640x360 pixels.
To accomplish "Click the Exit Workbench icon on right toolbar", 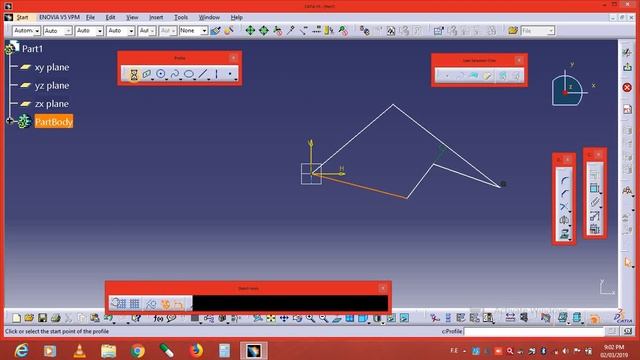I will coord(627,67).
